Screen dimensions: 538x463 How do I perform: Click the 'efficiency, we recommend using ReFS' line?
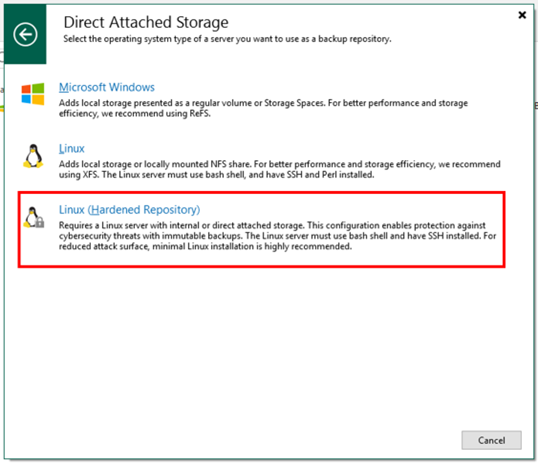134,114
